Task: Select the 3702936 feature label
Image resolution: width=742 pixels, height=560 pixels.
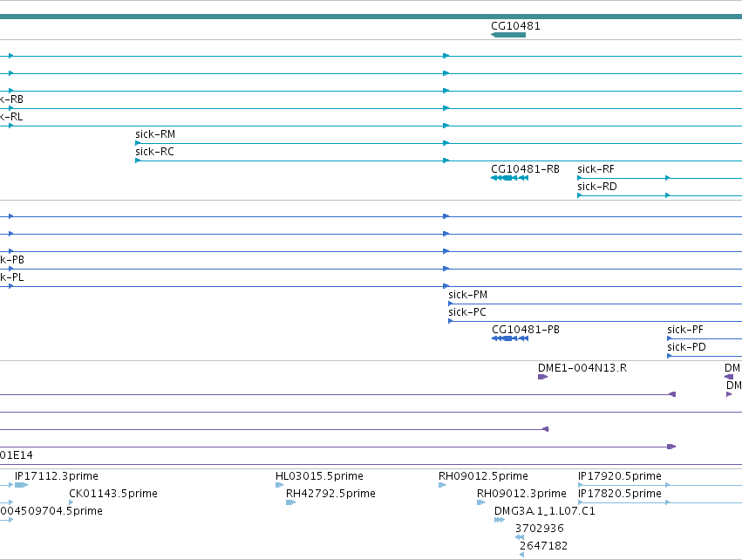Action: tap(540, 529)
